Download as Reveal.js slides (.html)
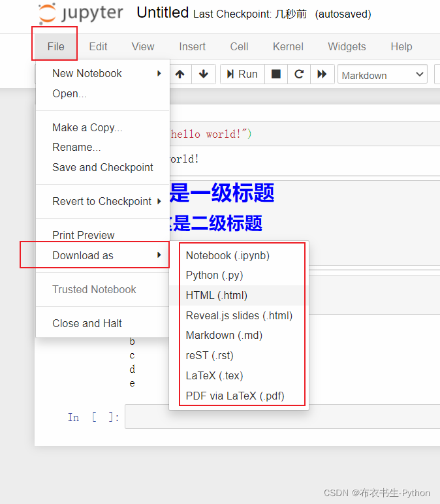This screenshot has height=504, width=440. pyautogui.click(x=239, y=315)
